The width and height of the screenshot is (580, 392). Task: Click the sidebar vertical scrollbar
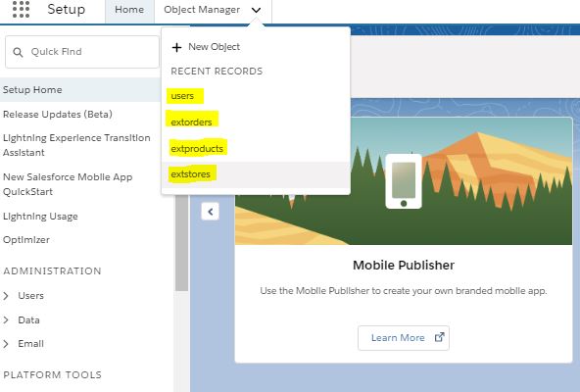(181, 242)
